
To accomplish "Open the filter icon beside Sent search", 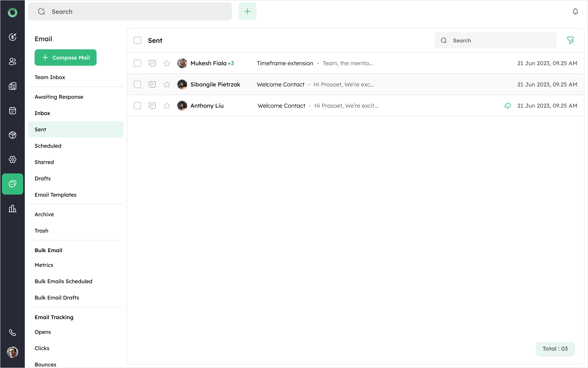I will point(570,40).
